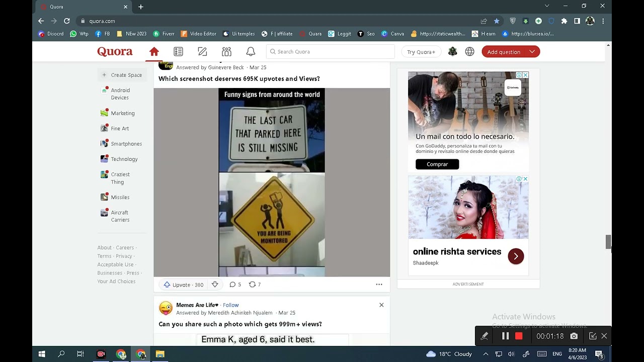Click Create Space in sidebar

point(122,75)
